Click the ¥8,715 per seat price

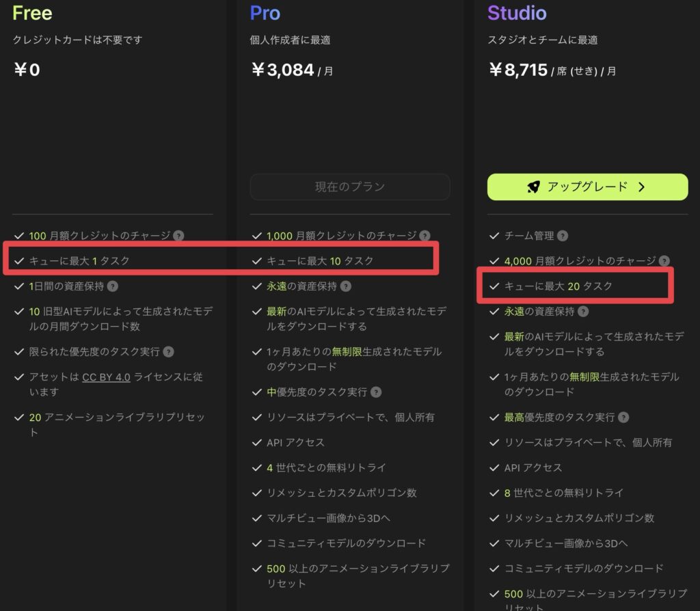[552, 70]
